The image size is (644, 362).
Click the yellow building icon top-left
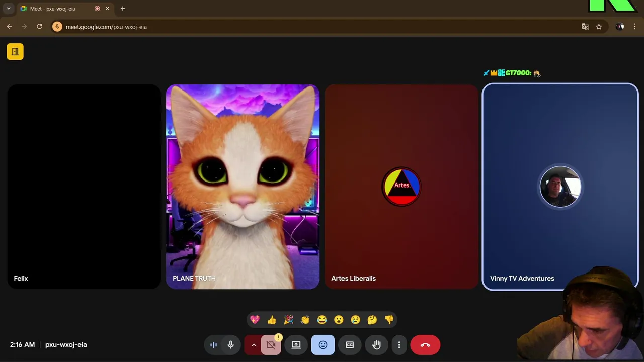[x=15, y=52]
